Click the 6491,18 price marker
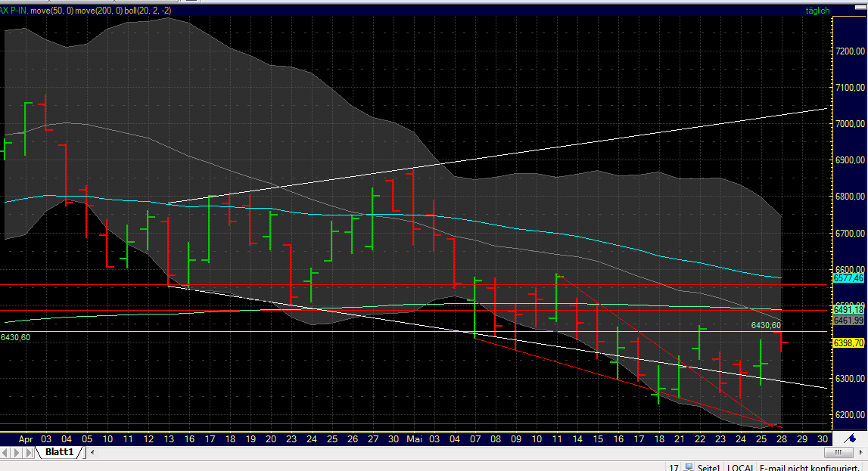The image size is (868, 471). coord(850,310)
